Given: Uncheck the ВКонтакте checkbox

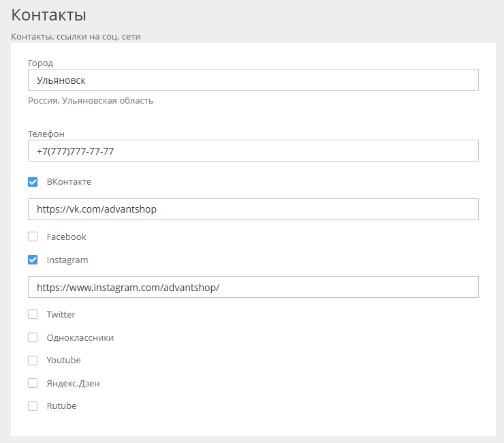Looking at the screenshot, I should [x=33, y=182].
